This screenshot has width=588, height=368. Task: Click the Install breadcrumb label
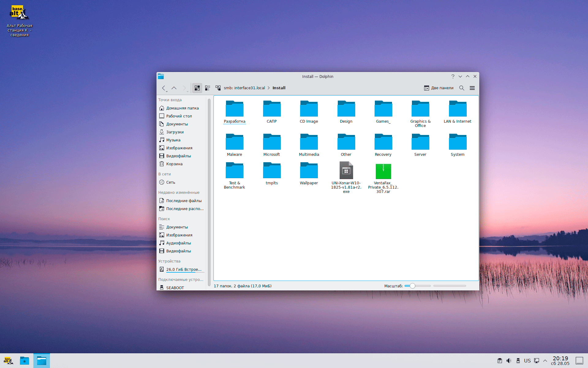279,88
